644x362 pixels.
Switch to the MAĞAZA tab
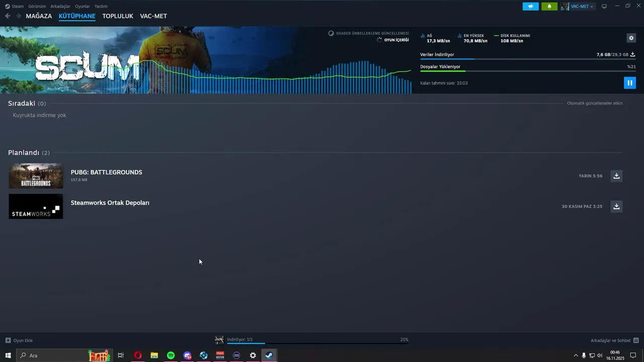[39, 16]
